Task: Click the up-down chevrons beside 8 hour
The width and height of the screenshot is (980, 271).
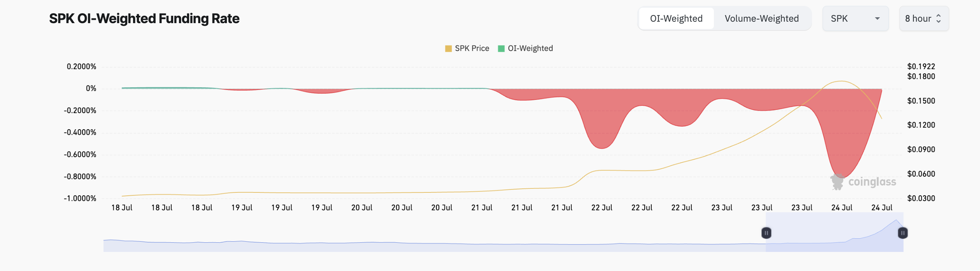Action: point(938,19)
